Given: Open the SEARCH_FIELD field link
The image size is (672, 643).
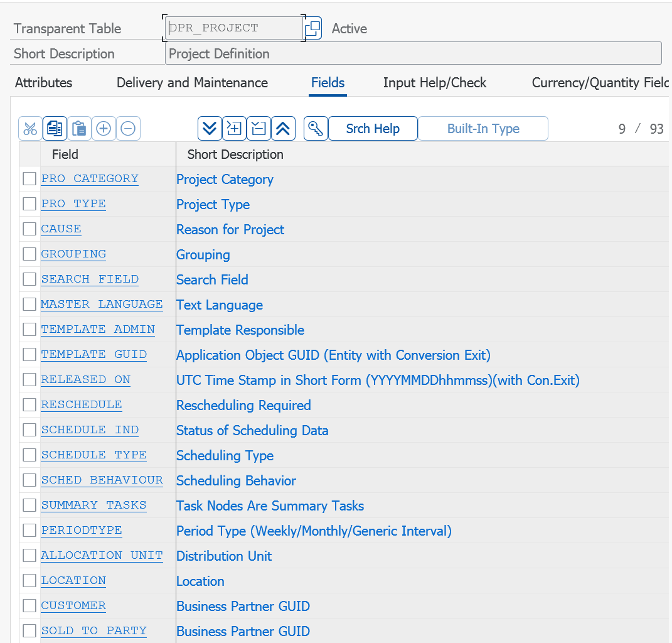Looking at the screenshot, I should [x=90, y=279].
